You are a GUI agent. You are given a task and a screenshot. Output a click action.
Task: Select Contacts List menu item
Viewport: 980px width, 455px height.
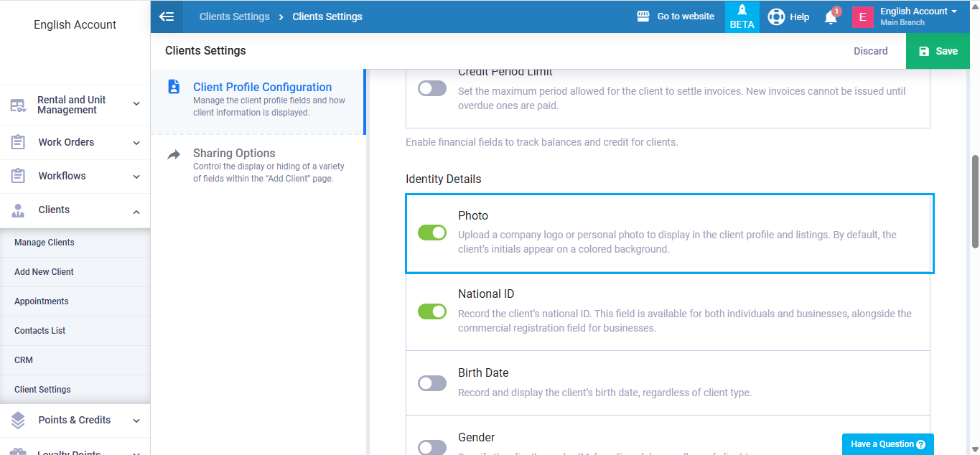click(40, 331)
